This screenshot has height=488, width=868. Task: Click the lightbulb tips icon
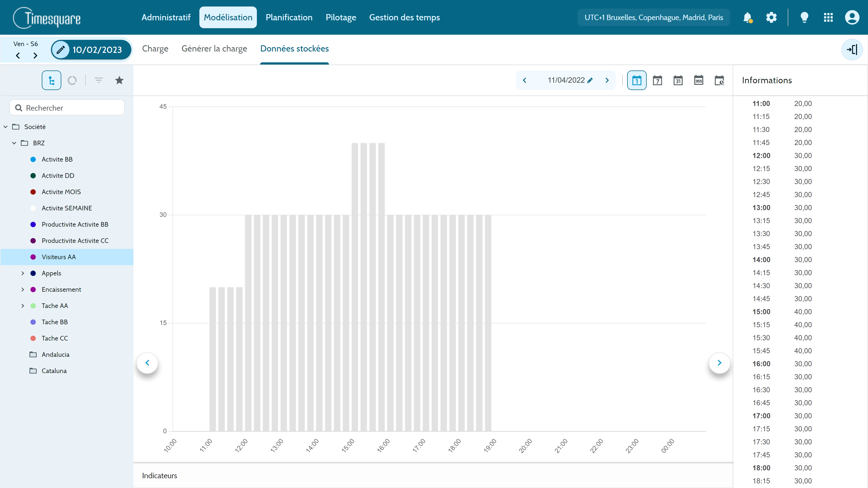(x=804, y=18)
